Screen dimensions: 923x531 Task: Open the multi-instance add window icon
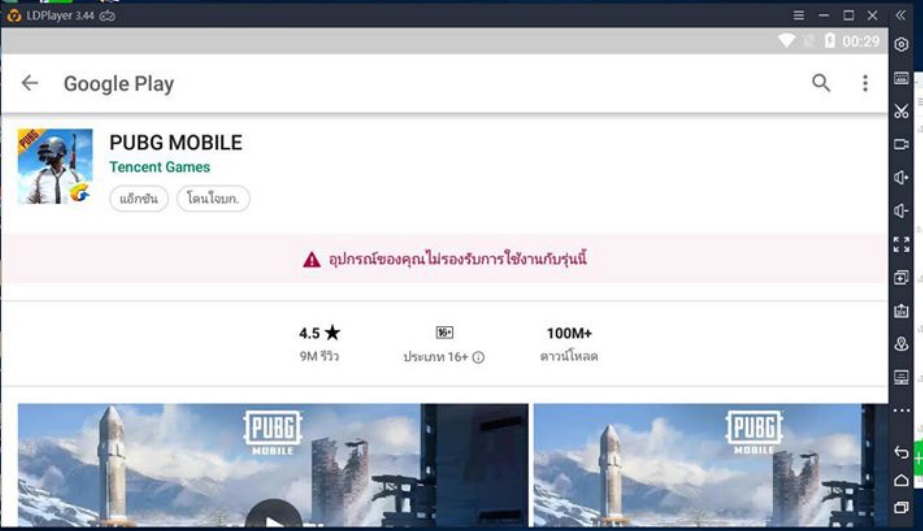pos(901,278)
